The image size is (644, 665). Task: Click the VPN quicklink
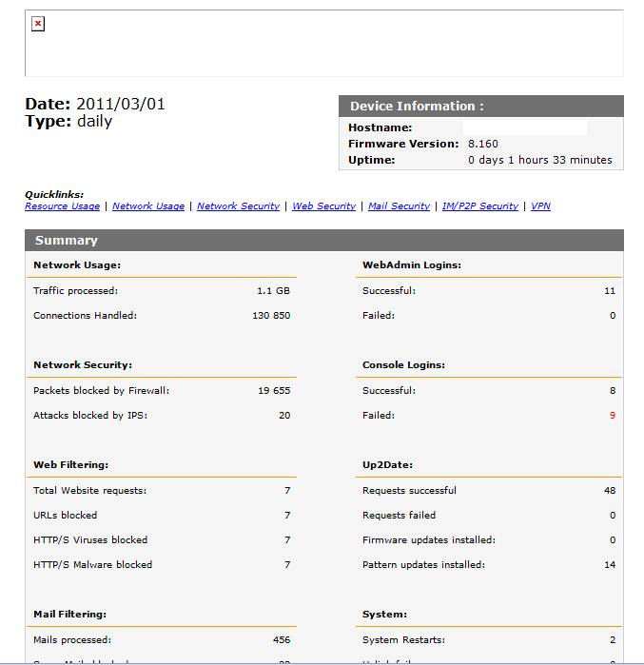click(x=540, y=206)
